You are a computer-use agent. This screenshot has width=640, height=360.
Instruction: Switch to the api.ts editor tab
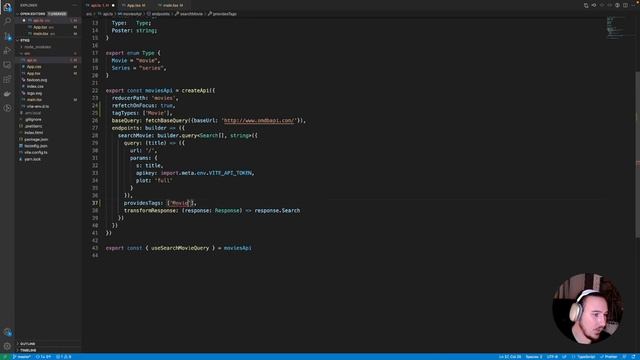(100, 5)
